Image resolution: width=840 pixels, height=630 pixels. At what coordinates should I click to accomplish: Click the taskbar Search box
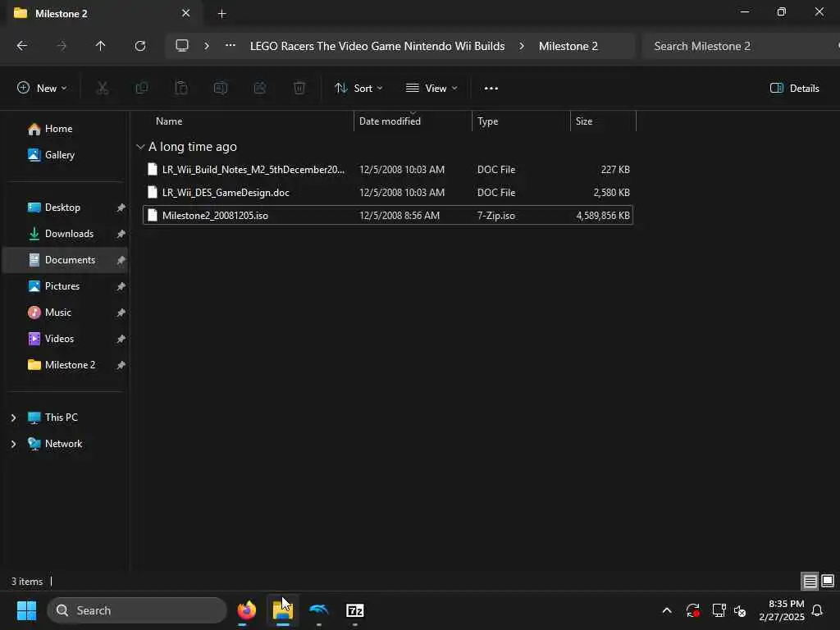click(137, 611)
